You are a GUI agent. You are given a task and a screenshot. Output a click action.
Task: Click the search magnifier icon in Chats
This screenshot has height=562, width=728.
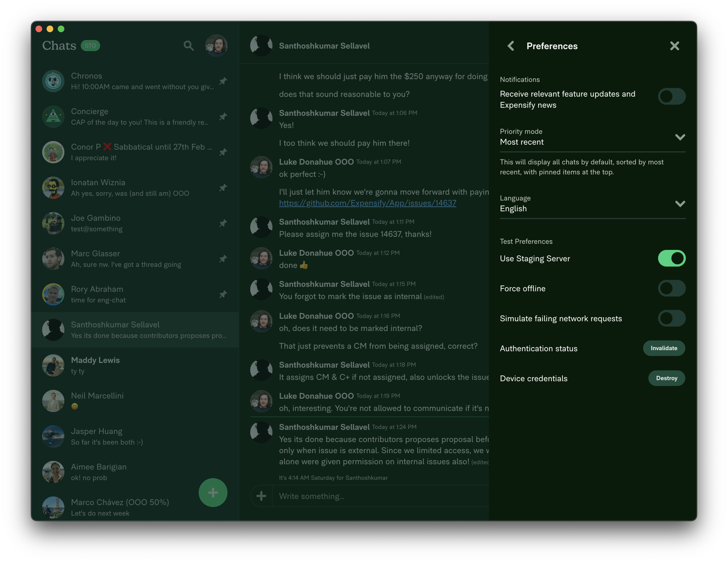[x=189, y=46]
